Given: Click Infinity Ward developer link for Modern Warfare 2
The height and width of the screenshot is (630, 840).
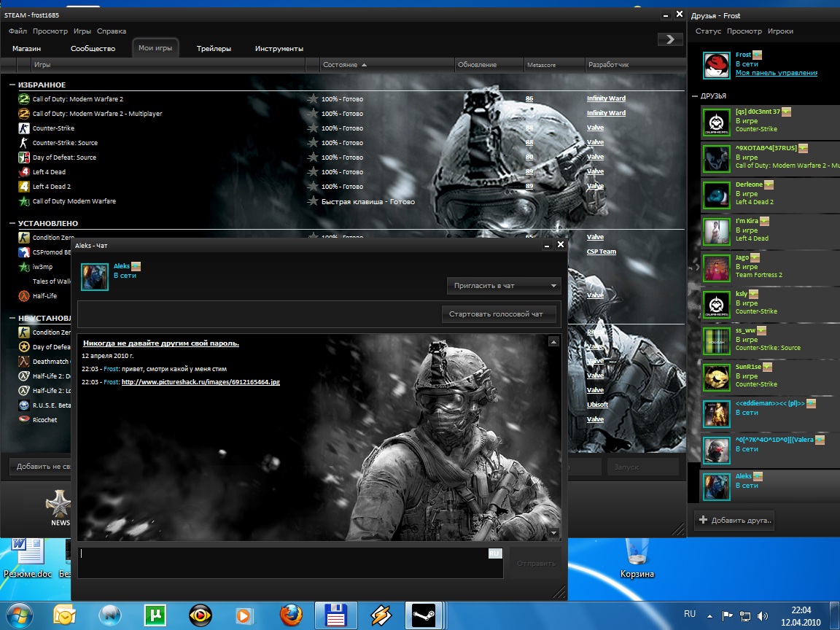Looking at the screenshot, I should pyautogui.click(x=606, y=98).
